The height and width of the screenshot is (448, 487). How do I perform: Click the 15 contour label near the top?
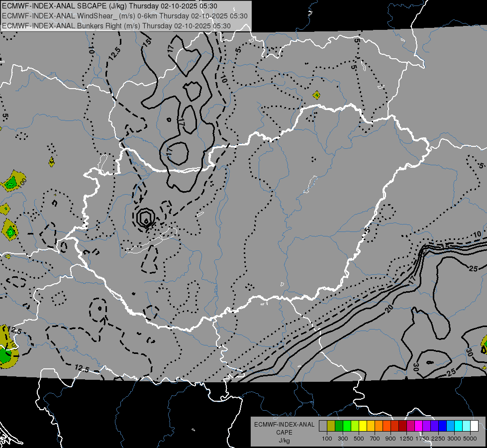point(147,42)
